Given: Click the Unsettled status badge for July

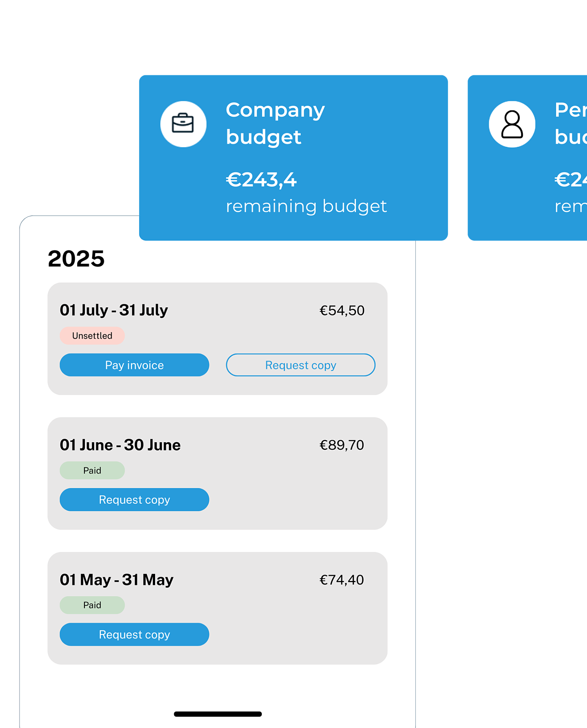Looking at the screenshot, I should [92, 336].
